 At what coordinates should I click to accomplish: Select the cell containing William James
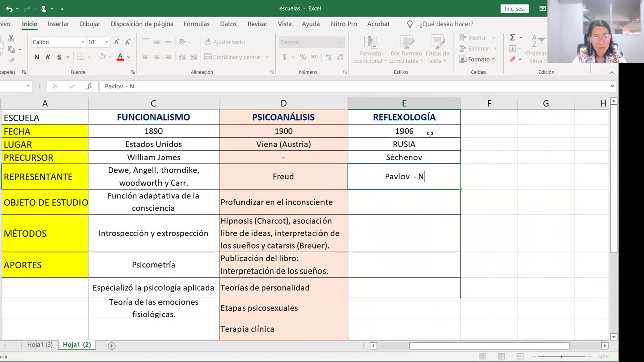click(x=153, y=157)
